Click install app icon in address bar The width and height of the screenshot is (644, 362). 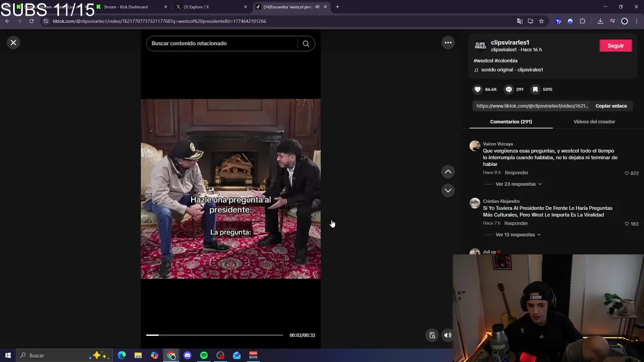[x=530, y=21]
